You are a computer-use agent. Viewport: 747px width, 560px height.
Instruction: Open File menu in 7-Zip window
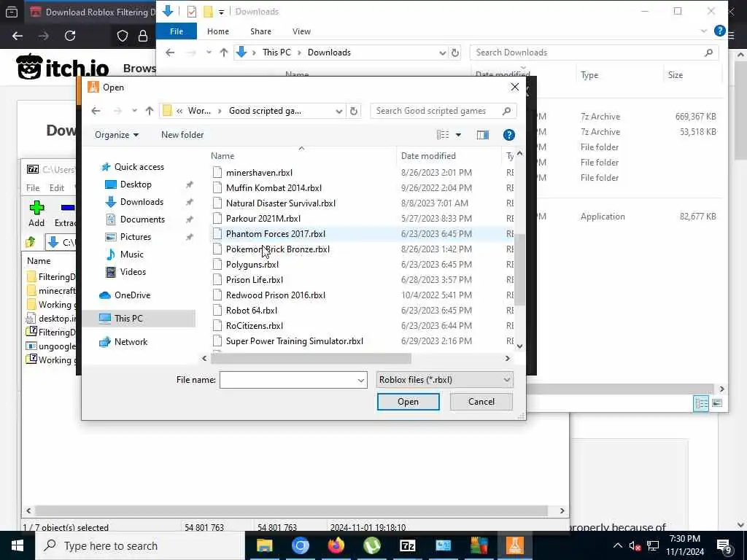pos(33,187)
